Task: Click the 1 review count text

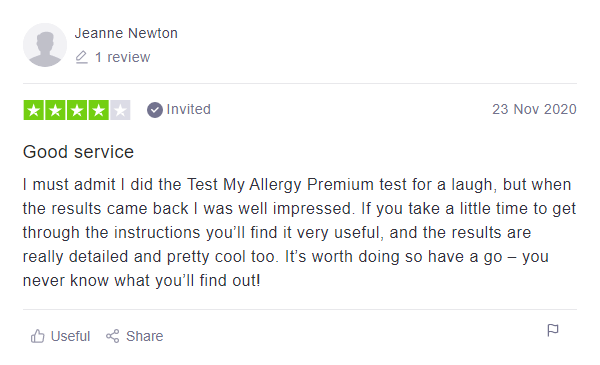Action: pyautogui.click(x=122, y=57)
